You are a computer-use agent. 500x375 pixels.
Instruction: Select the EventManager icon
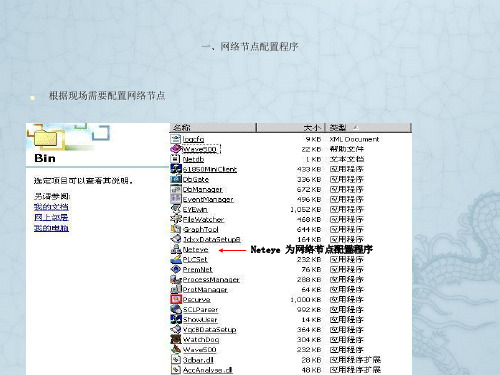pos(176,199)
